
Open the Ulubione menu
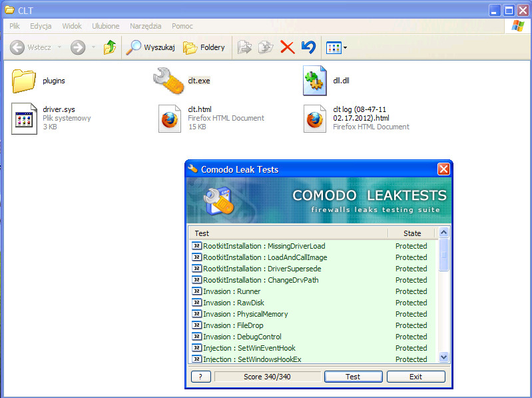click(105, 26)
